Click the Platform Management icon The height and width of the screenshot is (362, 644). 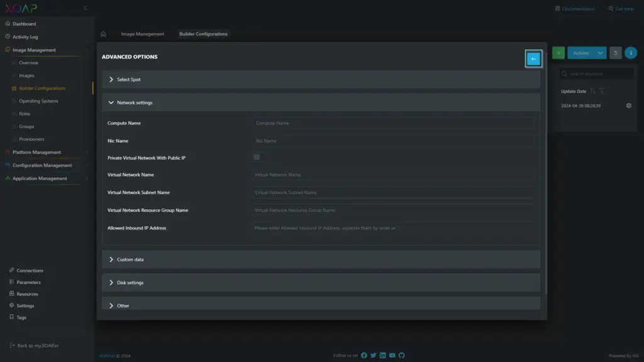(x=8, y=152)
